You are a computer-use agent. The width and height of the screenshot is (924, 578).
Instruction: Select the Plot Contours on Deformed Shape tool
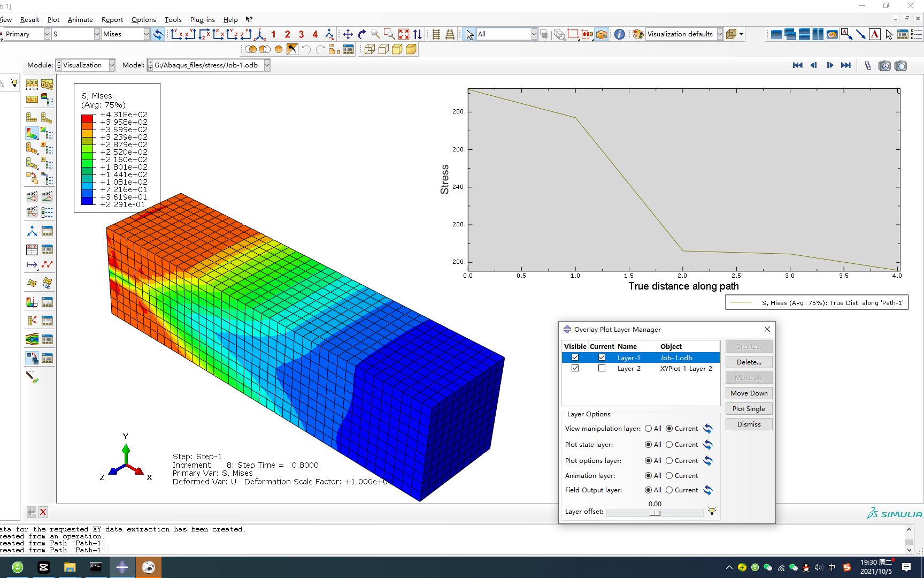[31, 133]
